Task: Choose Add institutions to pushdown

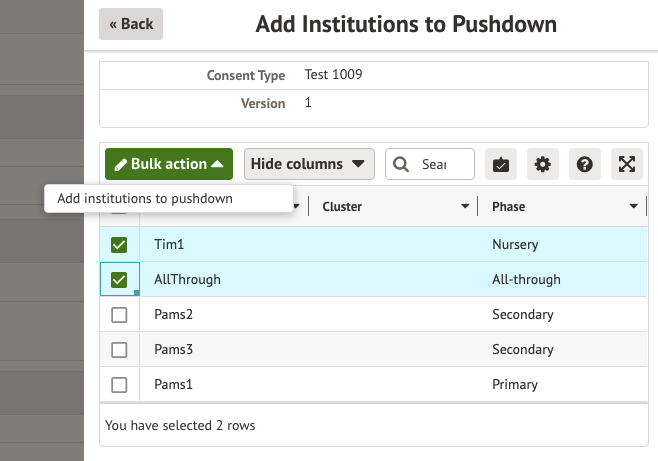Action: (145, 198)
